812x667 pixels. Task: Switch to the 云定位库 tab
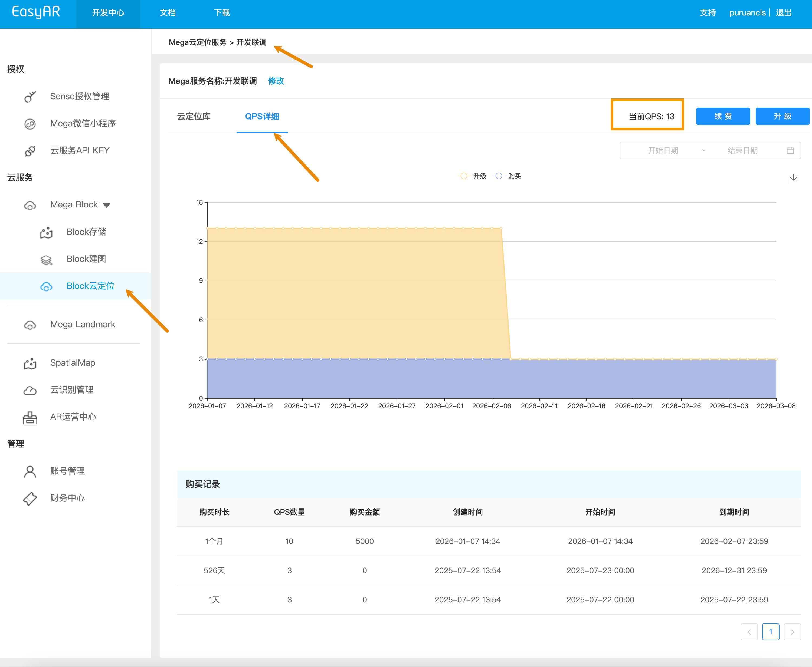(193, 116)
